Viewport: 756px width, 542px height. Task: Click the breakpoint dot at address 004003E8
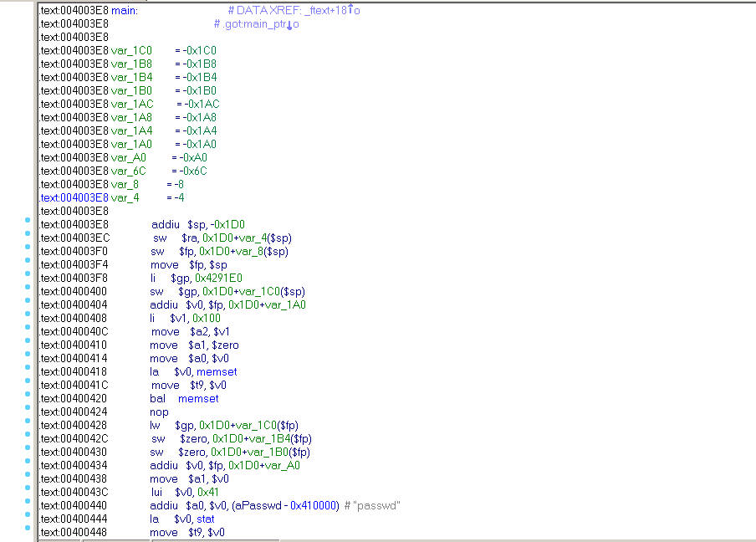click(x=28, y=224)
